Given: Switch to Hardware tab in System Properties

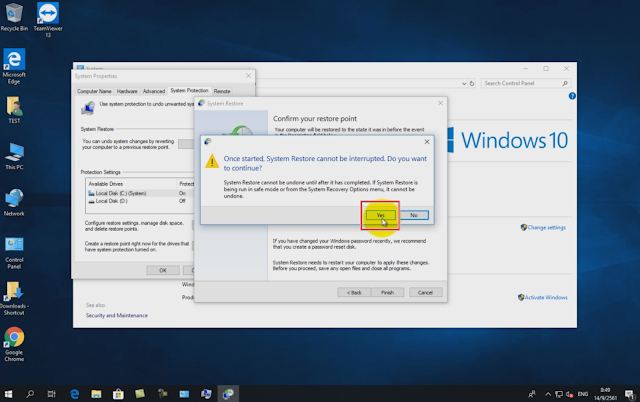Looking at the screenshot, I should click(127, 91).
